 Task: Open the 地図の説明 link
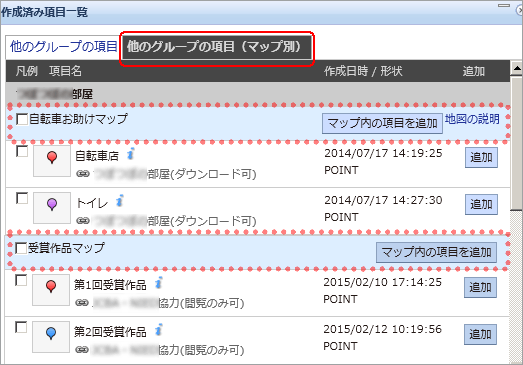(x=472, y=119)
